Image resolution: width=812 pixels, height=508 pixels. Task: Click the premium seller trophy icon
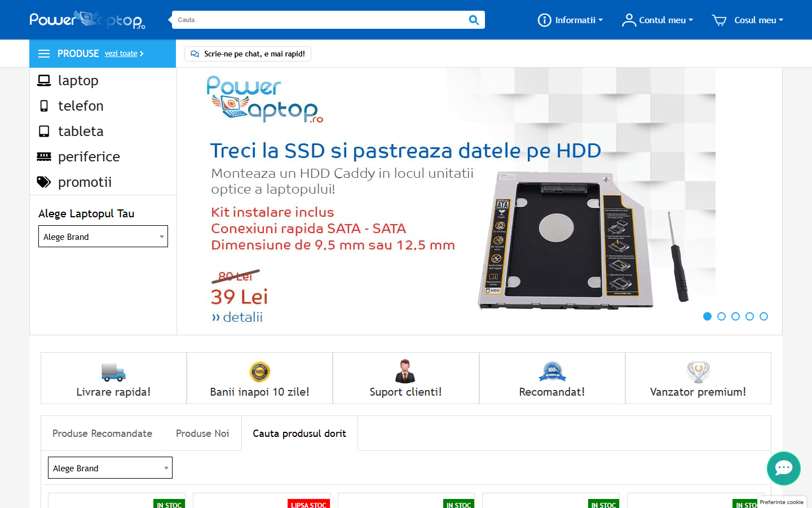[x=698, y=372]
